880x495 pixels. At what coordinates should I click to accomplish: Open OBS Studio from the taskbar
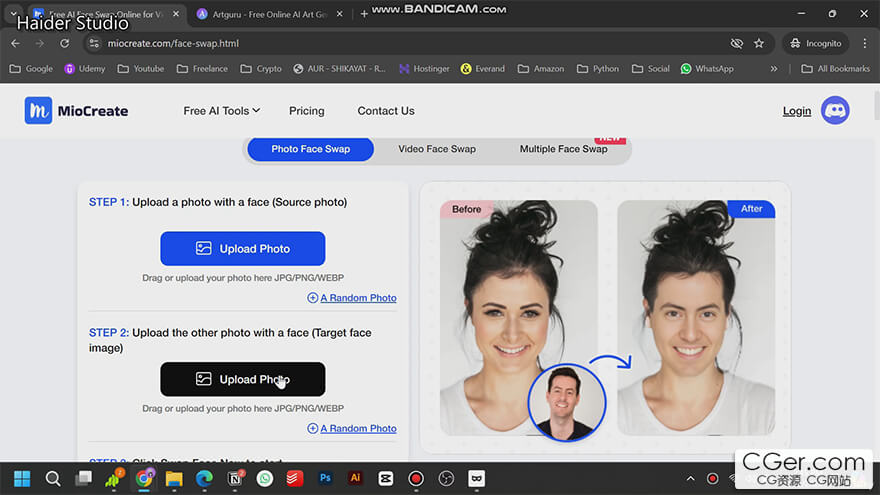tap(446, 479)
